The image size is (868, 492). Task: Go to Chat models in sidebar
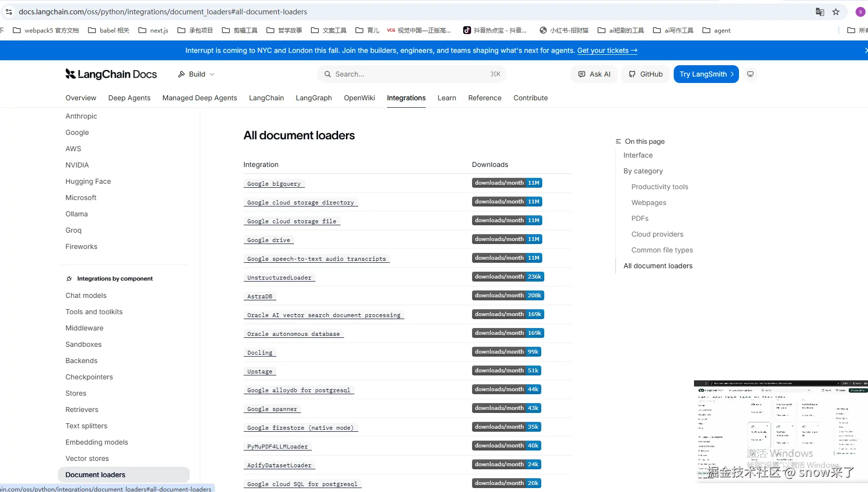click(x=86, y=295)
